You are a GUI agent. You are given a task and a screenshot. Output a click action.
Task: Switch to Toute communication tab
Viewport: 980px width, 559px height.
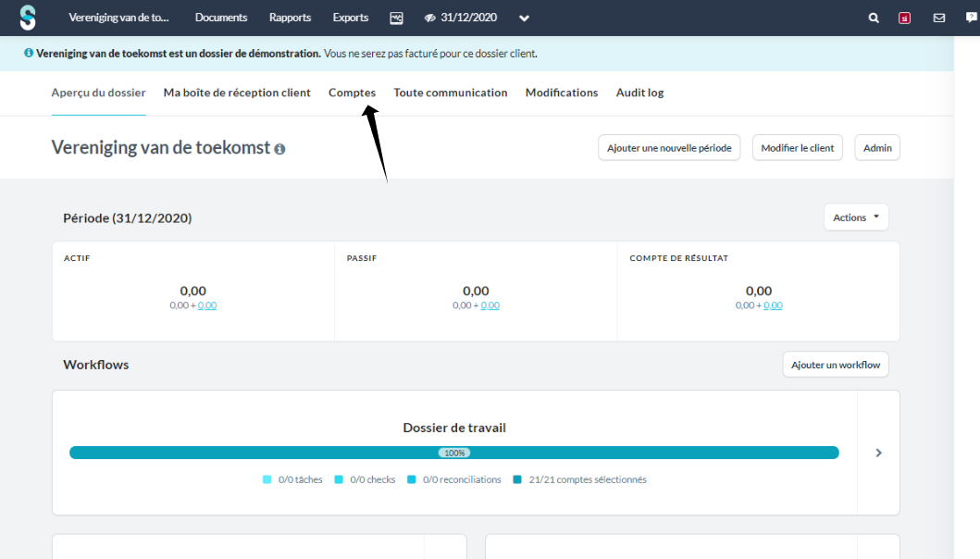click(x=451, y=93)
